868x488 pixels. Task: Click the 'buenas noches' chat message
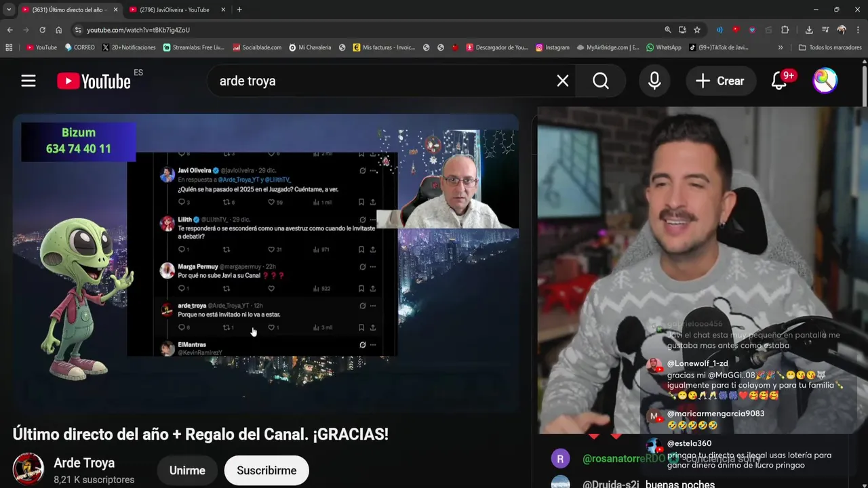(680, 484)
